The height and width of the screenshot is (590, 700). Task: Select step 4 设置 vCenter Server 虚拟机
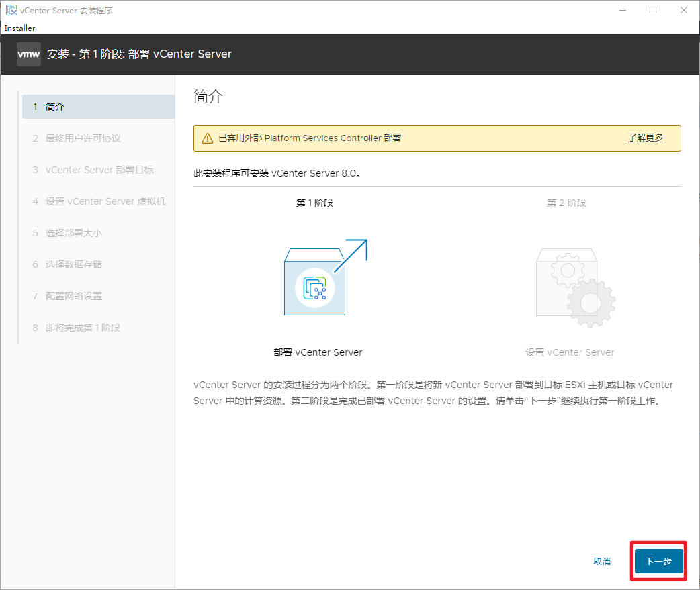click(x=105, y=201)
